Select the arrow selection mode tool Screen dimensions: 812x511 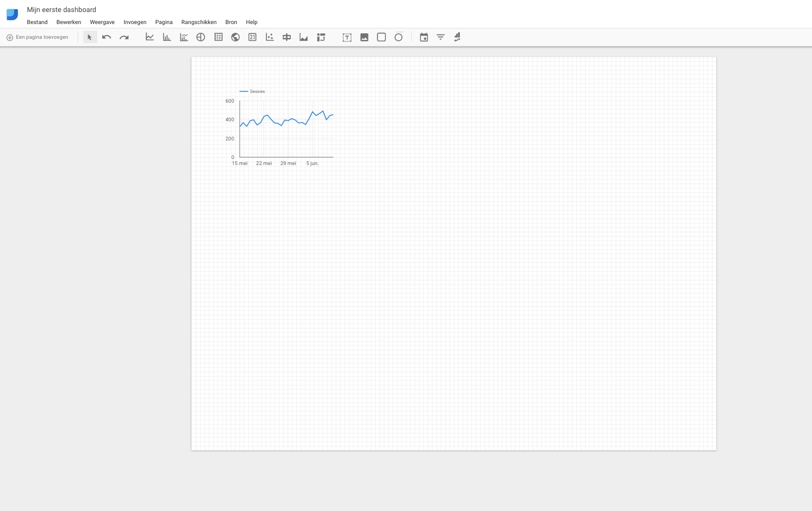90,37
